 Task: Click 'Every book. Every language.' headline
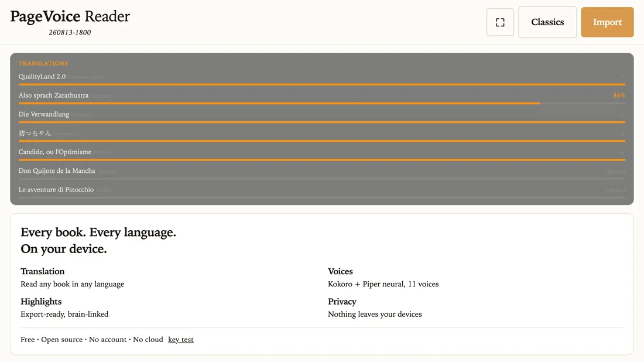[x=98, y=232]
